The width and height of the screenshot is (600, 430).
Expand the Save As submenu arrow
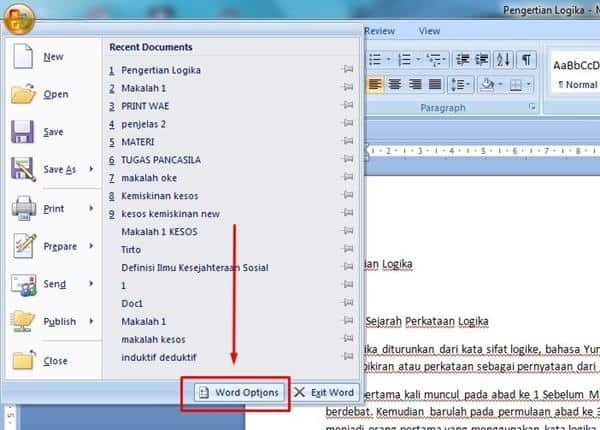[x=91, y=169]
